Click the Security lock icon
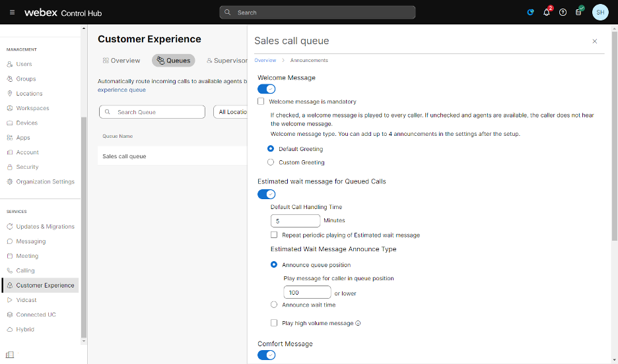 [x=10, y=167]
